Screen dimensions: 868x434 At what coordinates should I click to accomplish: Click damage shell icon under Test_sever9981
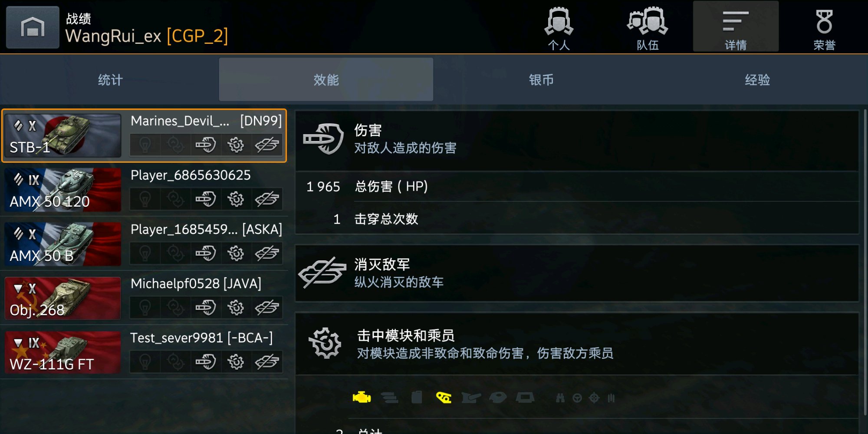pos(206,362)
